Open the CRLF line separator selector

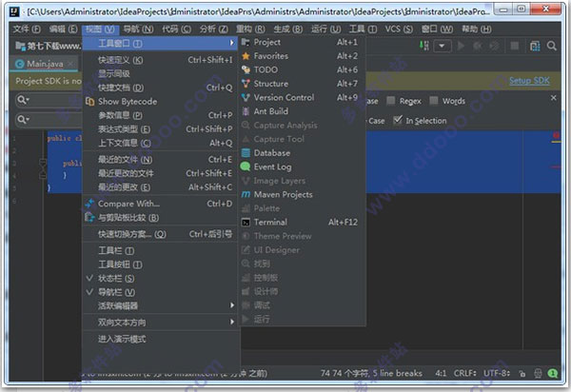click(x=465, y=373)
